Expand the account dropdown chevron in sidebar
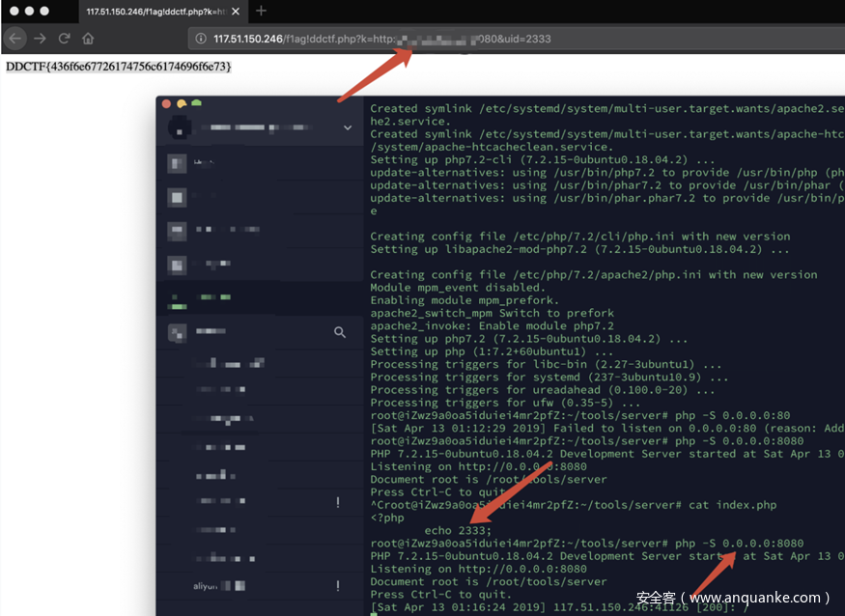 point(348,127)
